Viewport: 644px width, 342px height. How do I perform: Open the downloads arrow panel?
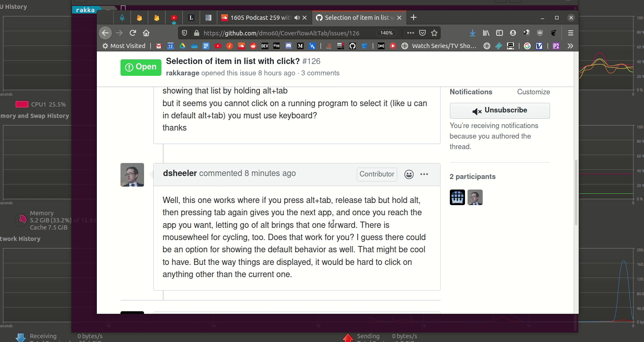[473, 33]
